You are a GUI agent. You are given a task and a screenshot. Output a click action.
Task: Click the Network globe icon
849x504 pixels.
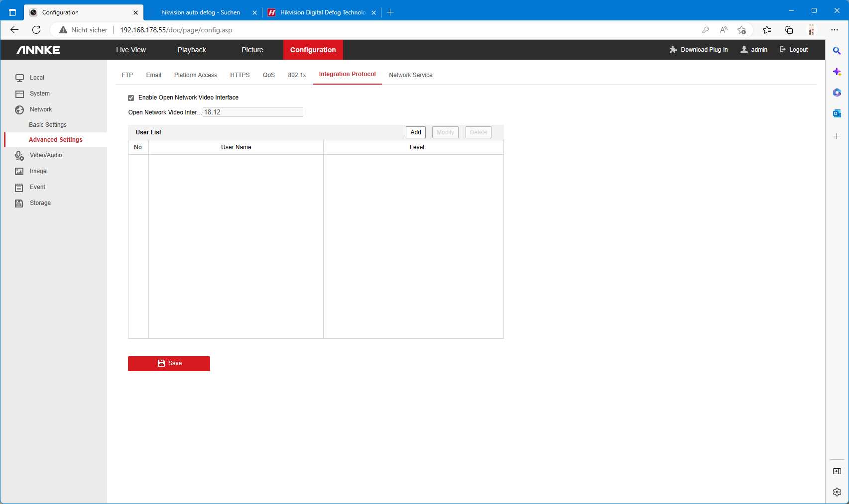coord(19,110)
